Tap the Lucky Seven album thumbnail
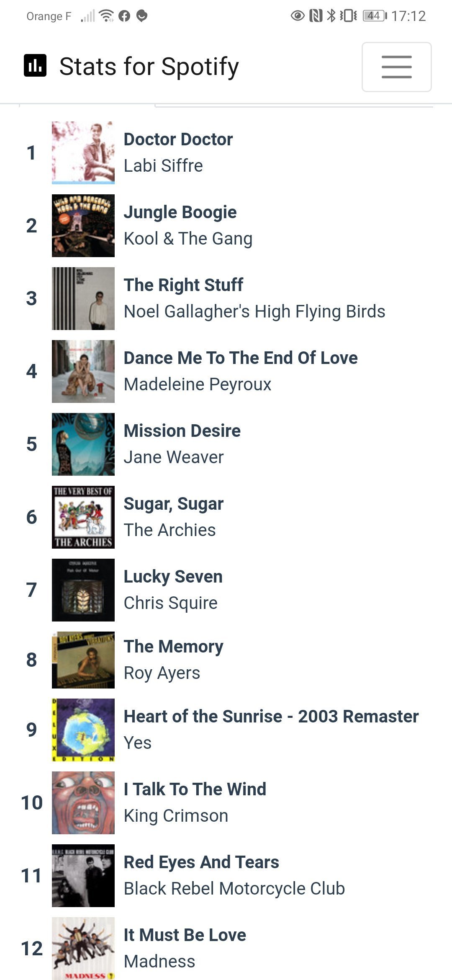Image resolution: width=452 pixels, height=980 pixels. 83,590
